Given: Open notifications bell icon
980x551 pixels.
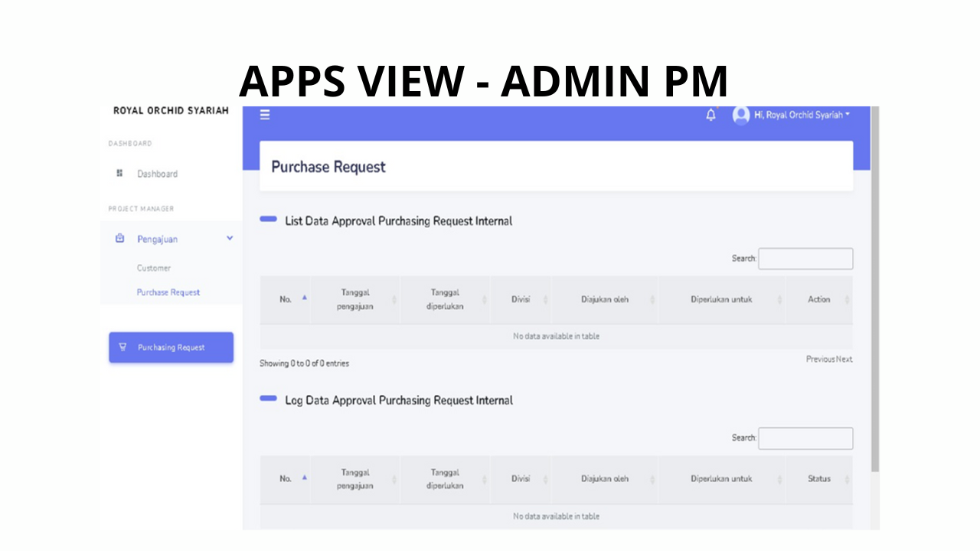Looking at the screenshot, I should click(710, 115).
